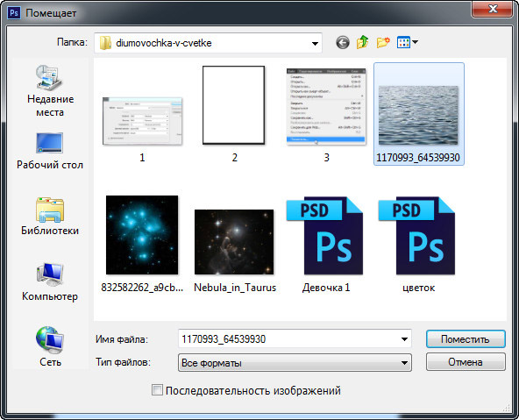The width and height of the screenshot is (519, 420).
Task: Select the Девочка 1 PSD file icon
Action: (x=325, y=236)
